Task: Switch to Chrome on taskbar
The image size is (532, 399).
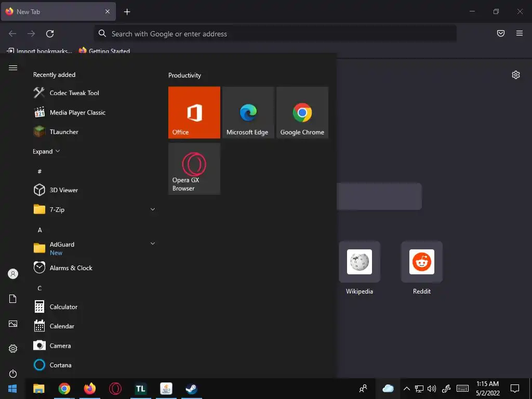Action: point(64,389)
